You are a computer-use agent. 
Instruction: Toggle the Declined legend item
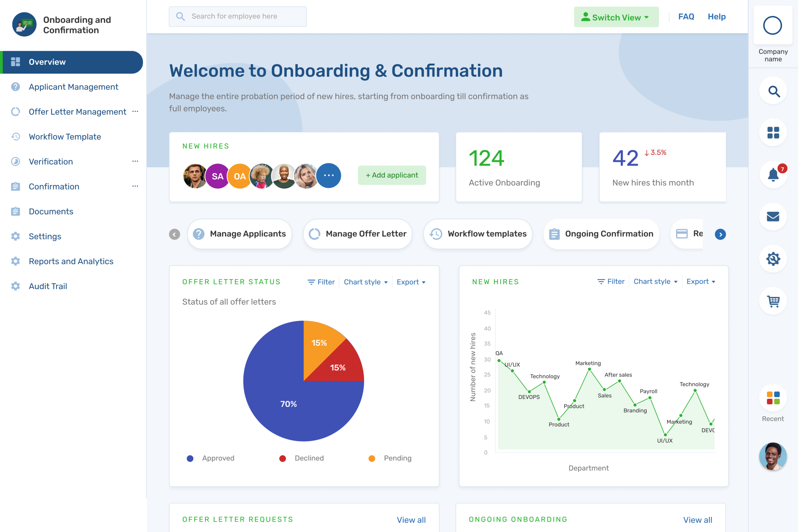pyautogui.click(x=302, y=458)
